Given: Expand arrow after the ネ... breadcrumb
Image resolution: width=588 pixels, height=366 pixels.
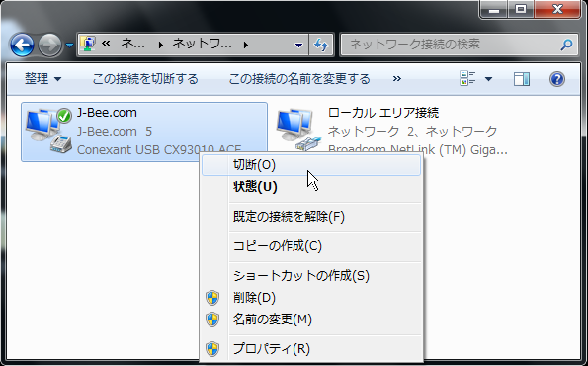Looking at the screenshot, I should [160, 46].
